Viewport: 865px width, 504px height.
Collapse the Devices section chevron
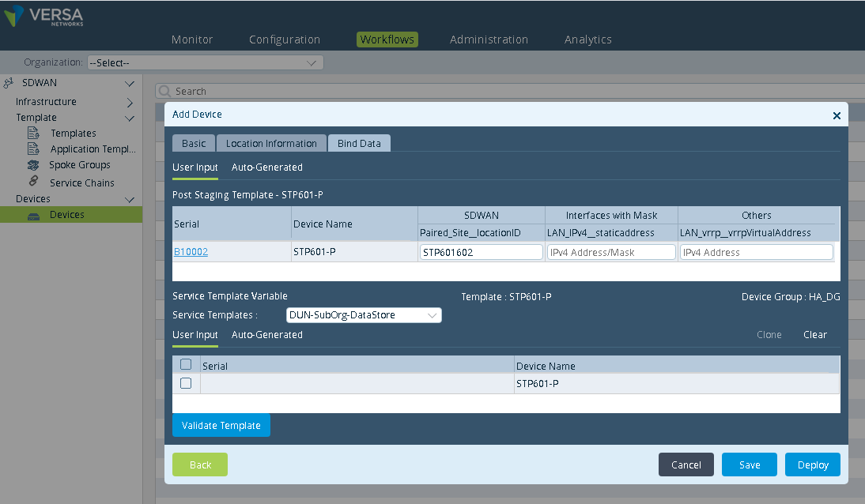[130, 200]
